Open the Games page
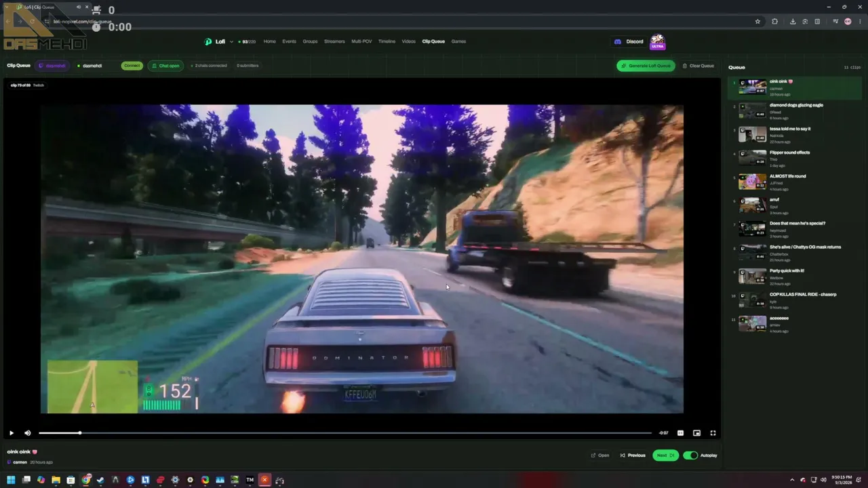 pyautogui.click(x=458, y=41)
